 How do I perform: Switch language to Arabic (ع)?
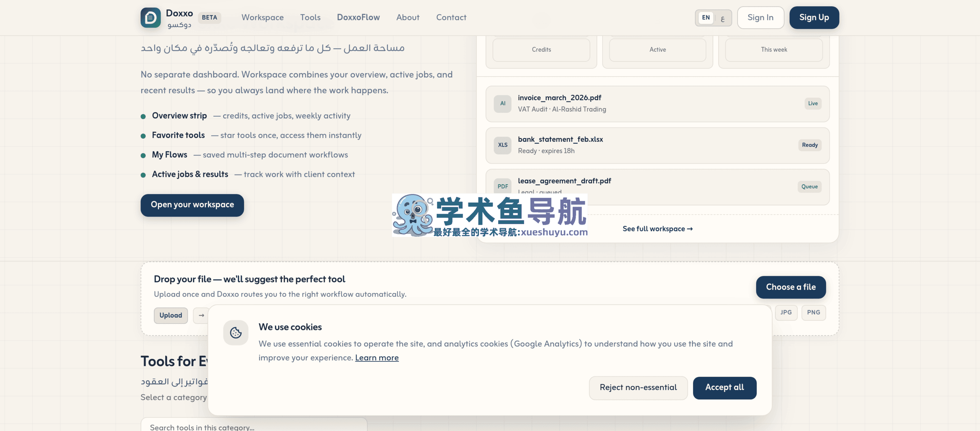[723, 18]
